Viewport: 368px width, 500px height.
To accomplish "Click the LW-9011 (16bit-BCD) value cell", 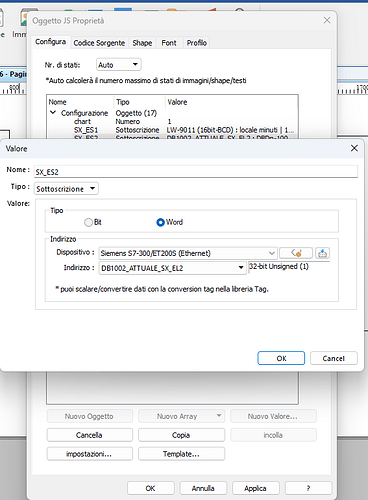I will click(230, 130).
